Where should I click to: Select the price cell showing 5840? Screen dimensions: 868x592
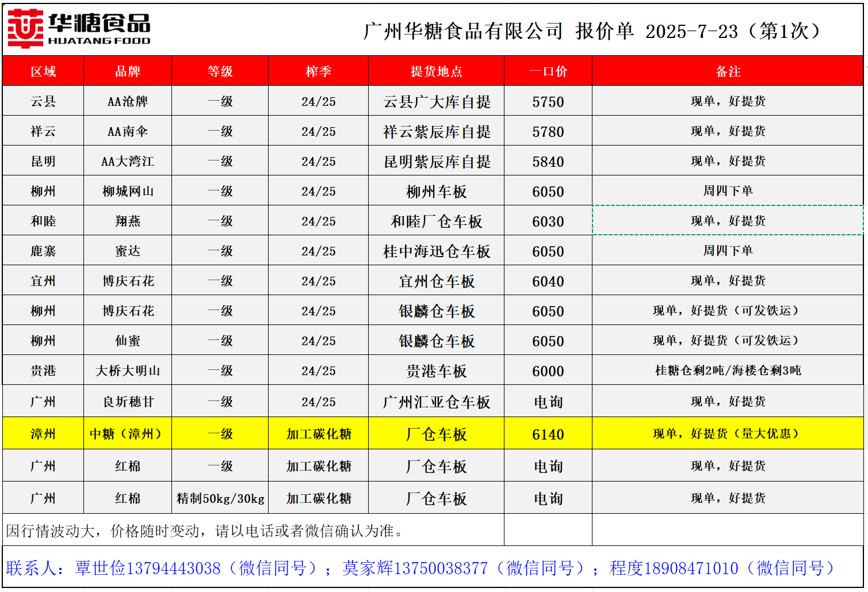tap(548, 162)
